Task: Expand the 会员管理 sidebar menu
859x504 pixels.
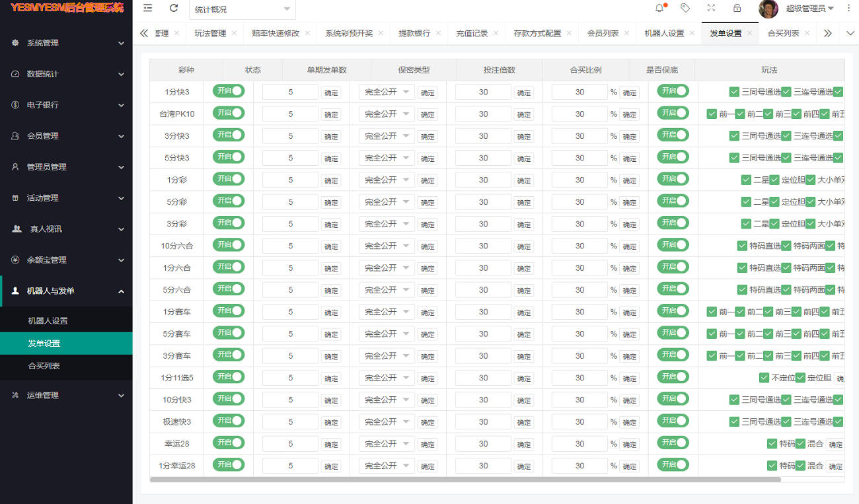Action: (66, 136)
